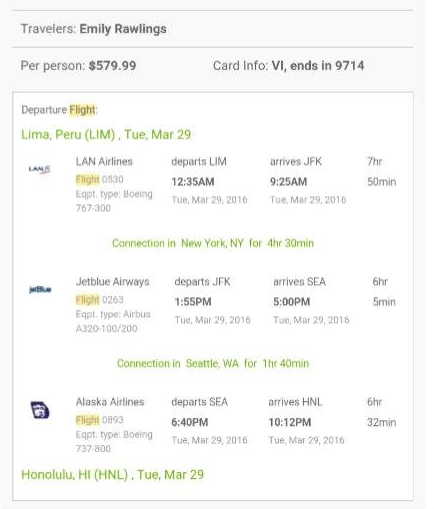Click the Honolulu, HI (HNL) arrival heading

[x=112, y=475]
